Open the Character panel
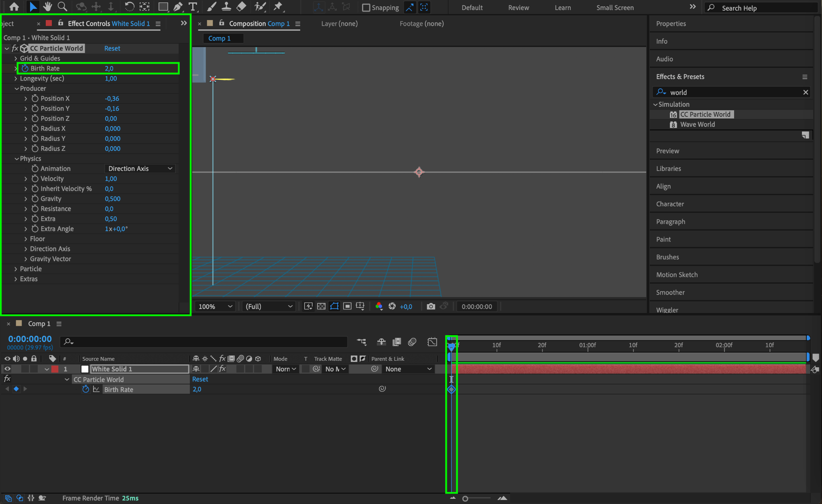Image resolution: width=822 pixels, height=504 pixels. [669, 204]
